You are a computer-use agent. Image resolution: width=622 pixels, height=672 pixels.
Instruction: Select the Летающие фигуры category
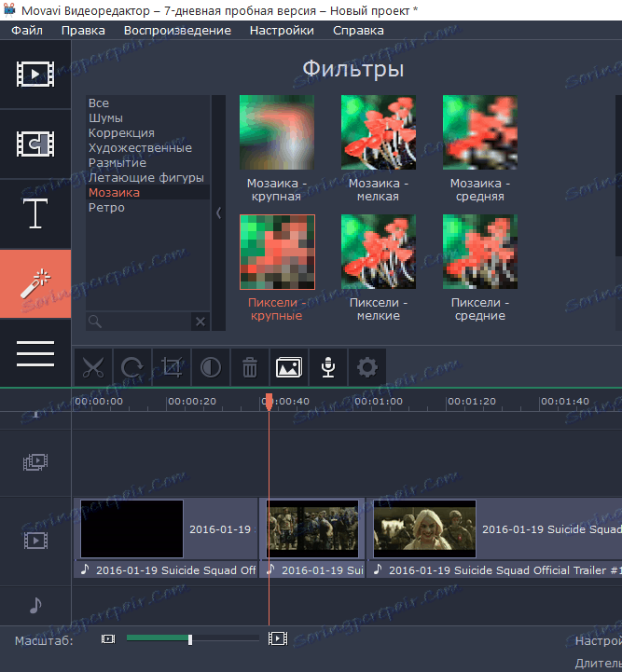pos(148,177)
